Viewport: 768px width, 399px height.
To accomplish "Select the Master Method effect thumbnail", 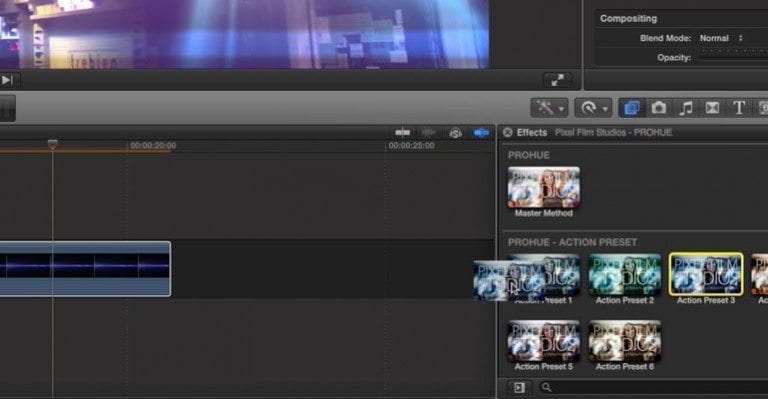I will [x=544, y=191].
